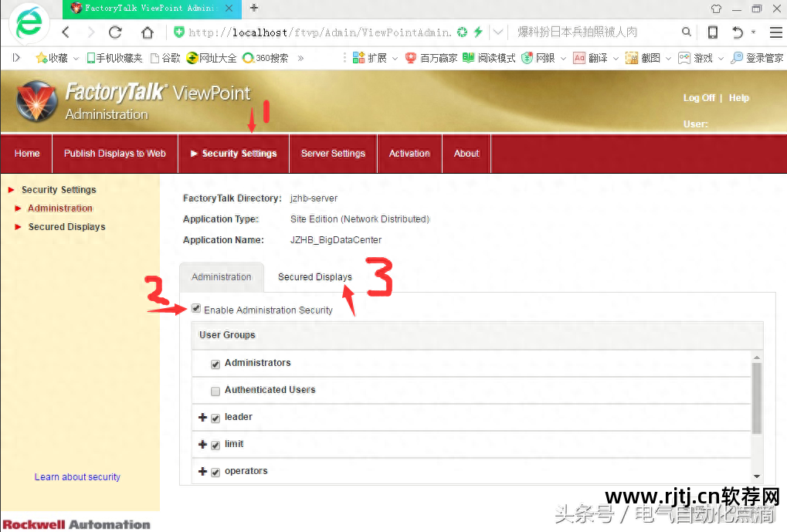Switch to the Administration tab
Image resolution: width=787 pixels, height=532 pixels.
pyautogui.click(x=222, y=277)
